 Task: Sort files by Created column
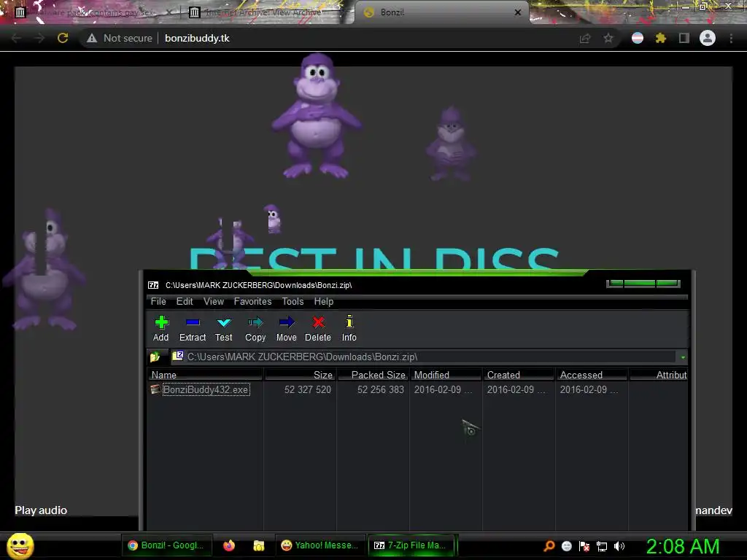[x=519, y=375]
